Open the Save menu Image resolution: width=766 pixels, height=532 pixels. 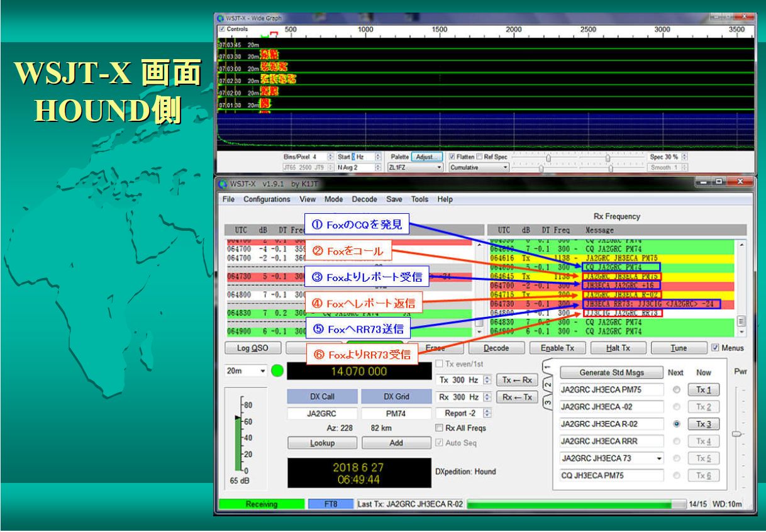[394, 199]
